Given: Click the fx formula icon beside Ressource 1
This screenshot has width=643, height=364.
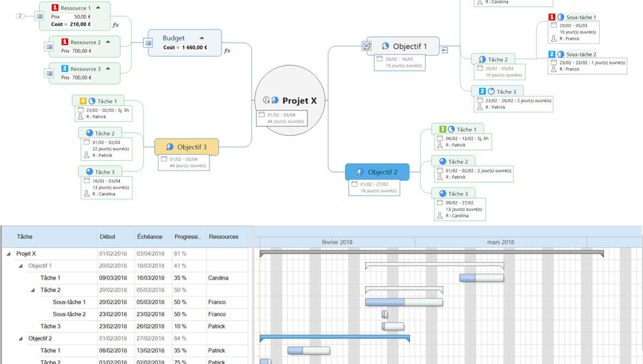Looking at the screenshot, I should click(x=116, y=25).
